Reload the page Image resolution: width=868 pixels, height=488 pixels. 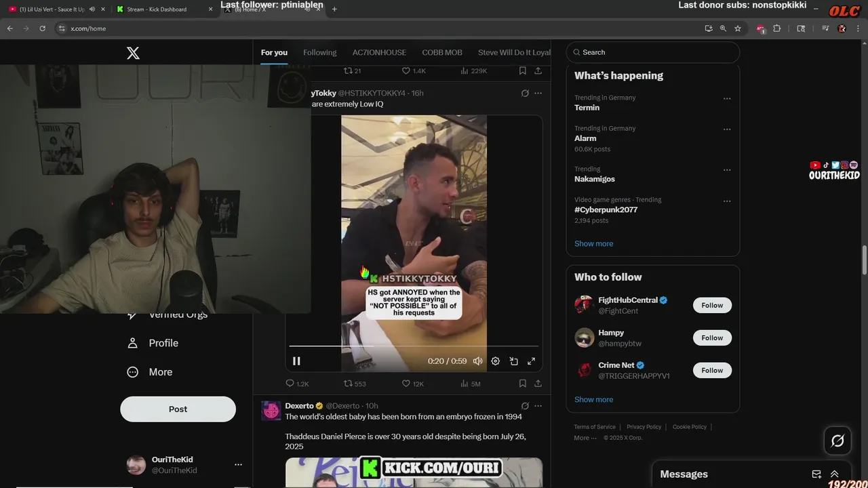pyautogui.click(x=42, y=28)
